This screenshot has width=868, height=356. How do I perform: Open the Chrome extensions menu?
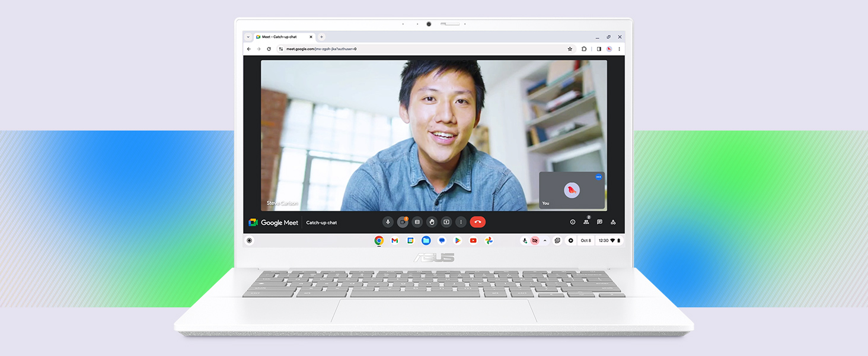coord(584,49)
